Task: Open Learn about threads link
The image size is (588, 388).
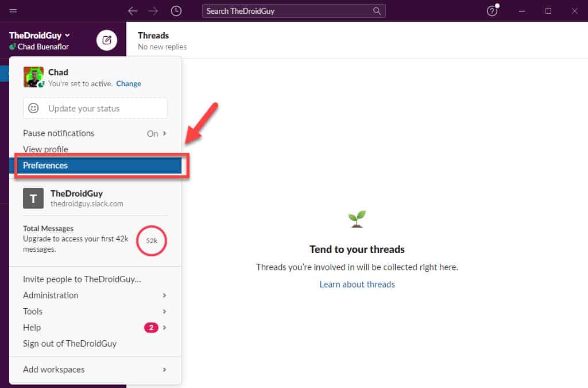Action: [357, 285]
